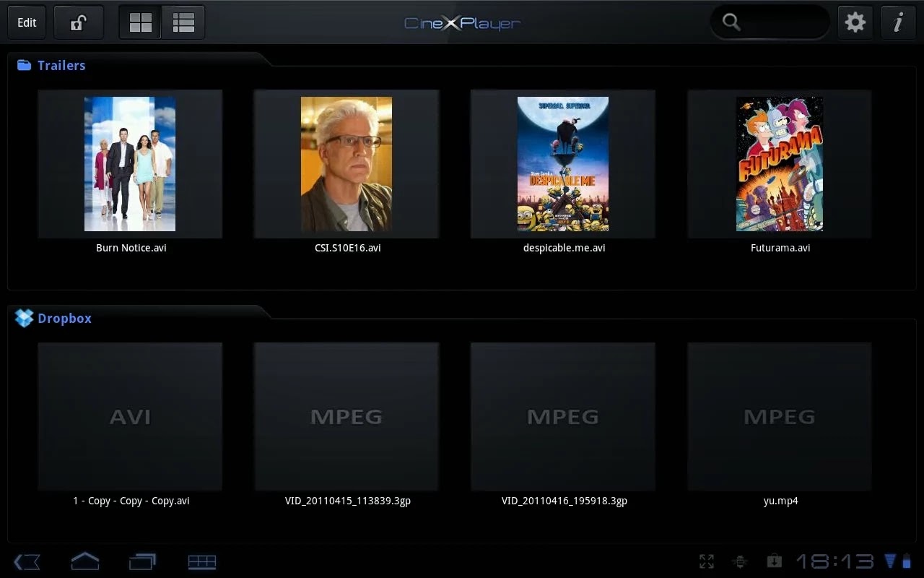Tap the grid menu icon in system bar
Image resolution: width=924 pixels, height=578 pixels.
pos(202,561)
